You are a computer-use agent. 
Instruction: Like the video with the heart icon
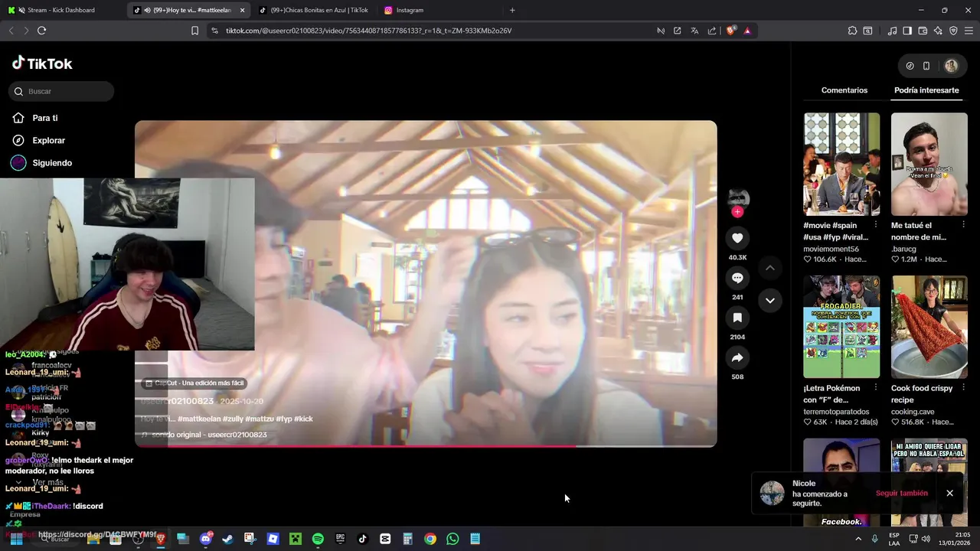[x=737, y=238]
